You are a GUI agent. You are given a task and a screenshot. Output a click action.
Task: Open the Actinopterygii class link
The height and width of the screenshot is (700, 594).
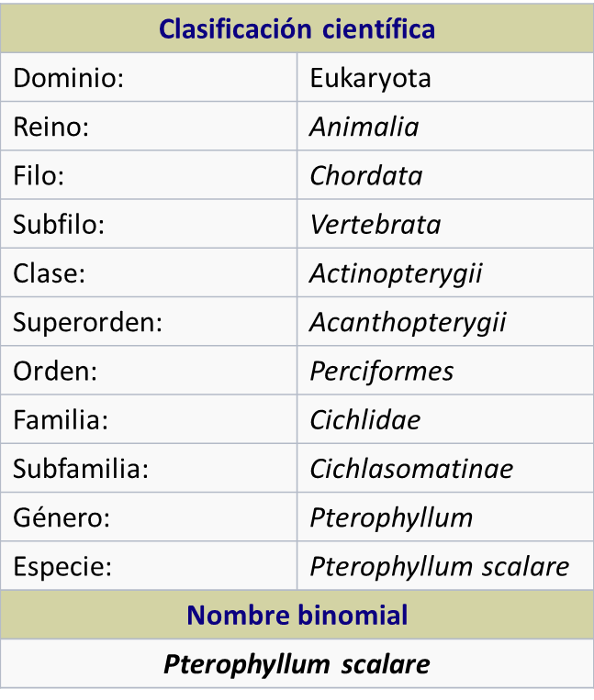(396, 273)
